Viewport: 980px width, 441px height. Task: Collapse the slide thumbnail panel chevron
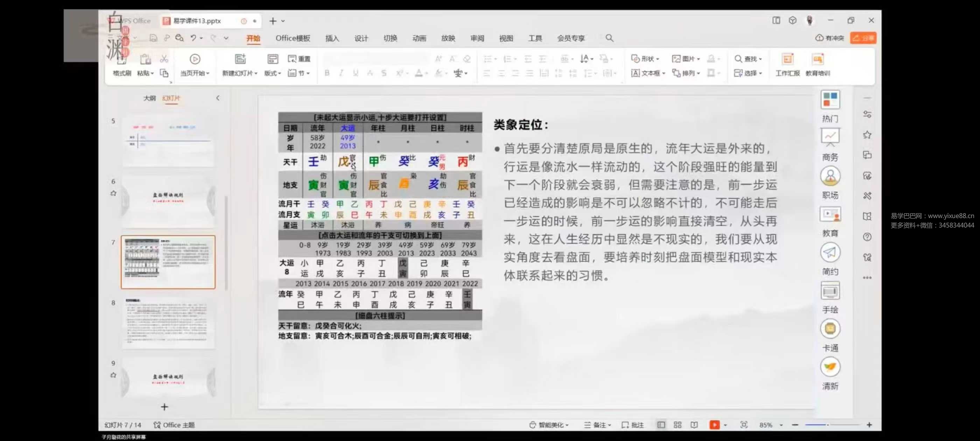218,98
